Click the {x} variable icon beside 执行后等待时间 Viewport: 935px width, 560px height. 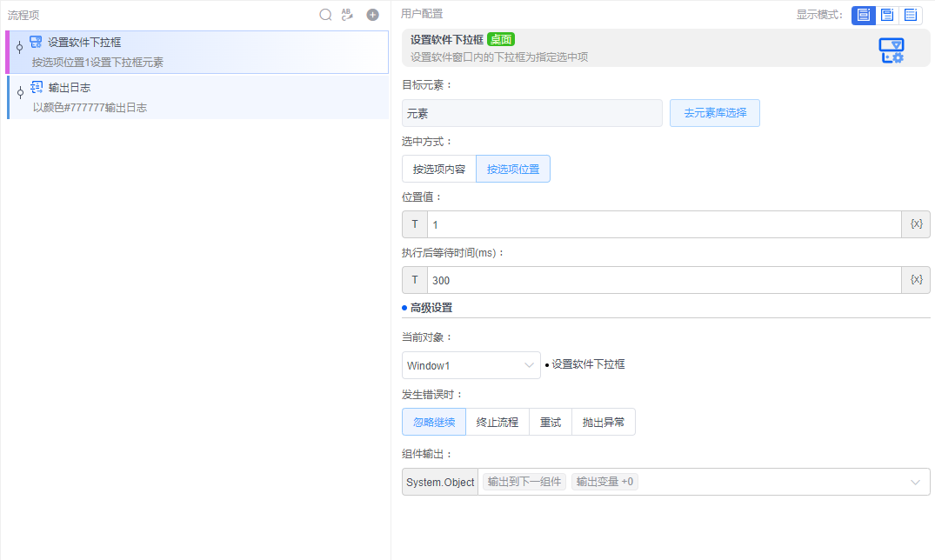915,279
